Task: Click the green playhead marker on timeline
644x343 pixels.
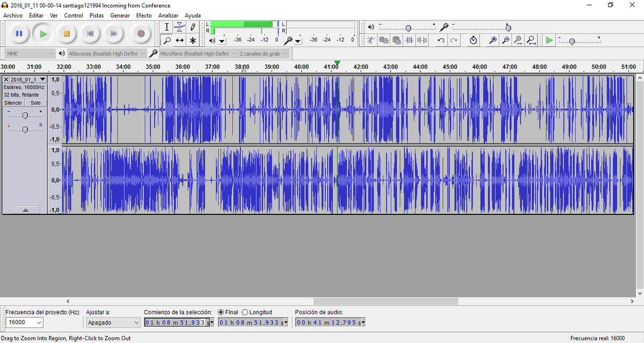Action: tap(337, 63)
